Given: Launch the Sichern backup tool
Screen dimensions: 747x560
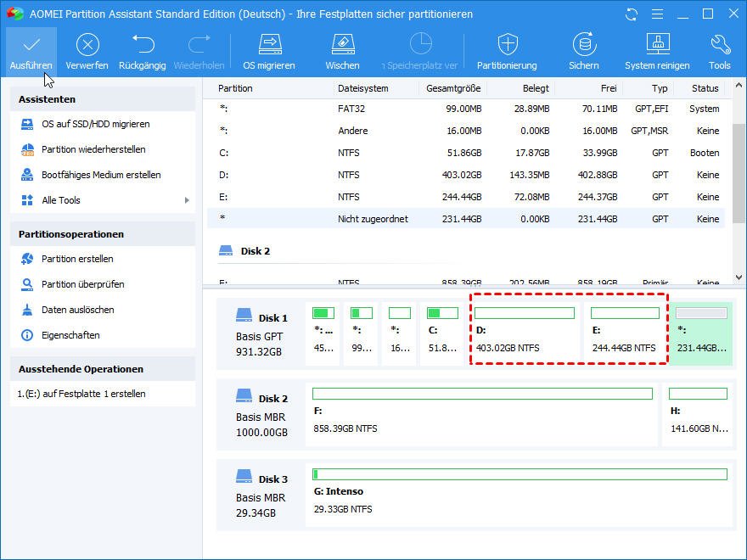Looking at the screenshot, I should [584, 45].
